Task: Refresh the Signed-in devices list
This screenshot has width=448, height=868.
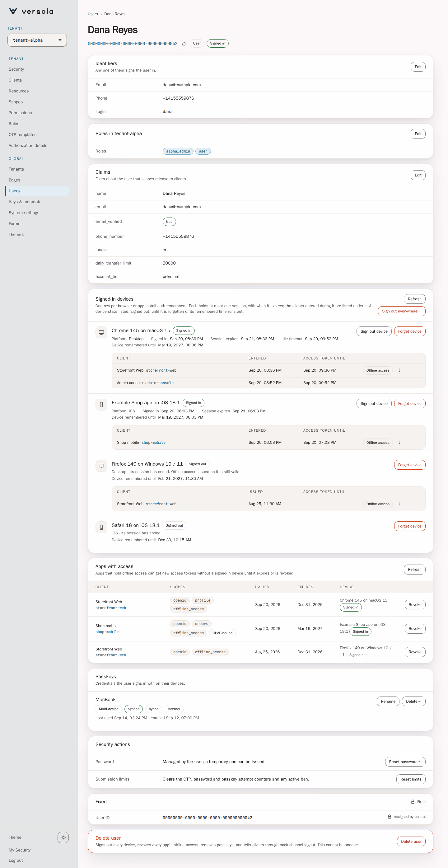Action: point(414,299)
